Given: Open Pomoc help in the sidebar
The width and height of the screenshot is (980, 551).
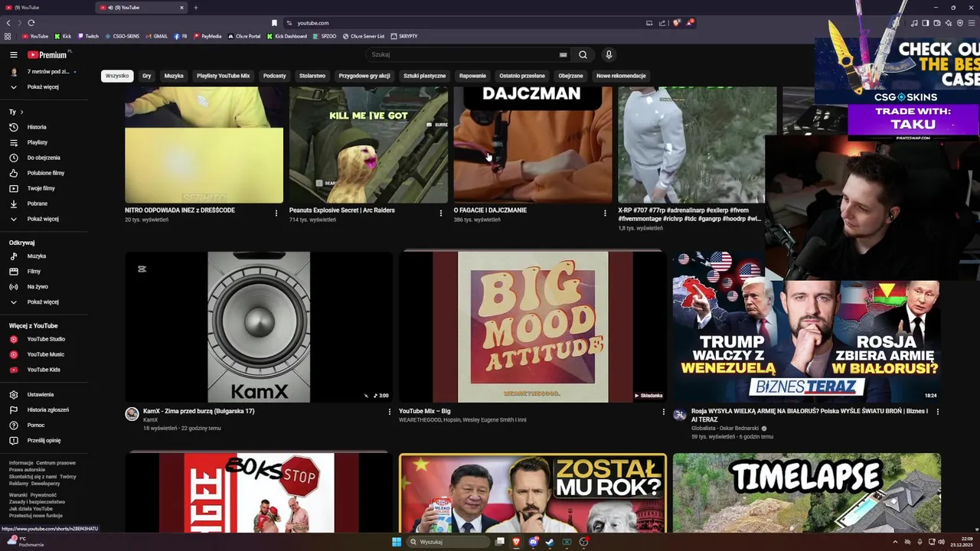Looking at the screenshot, I should pos(36,425).
